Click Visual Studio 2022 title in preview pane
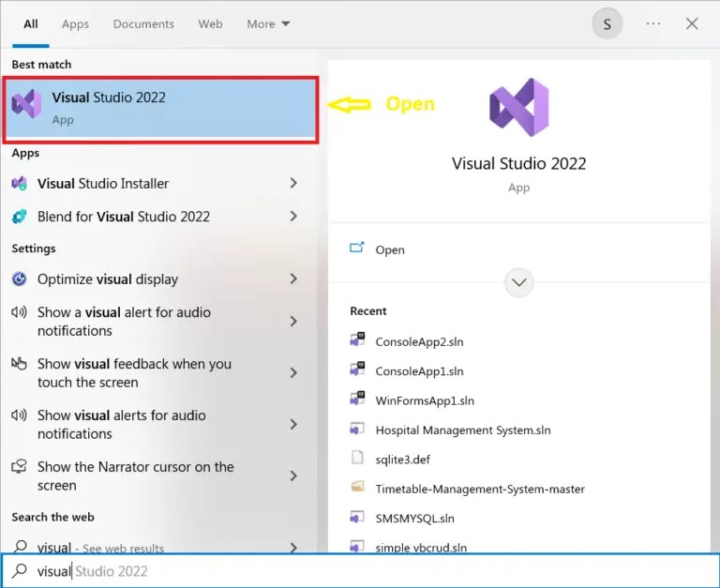 coord(518,163)
